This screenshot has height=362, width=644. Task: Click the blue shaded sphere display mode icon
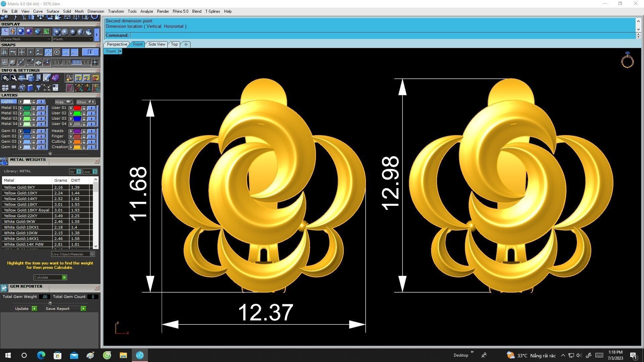coord(21,32)
